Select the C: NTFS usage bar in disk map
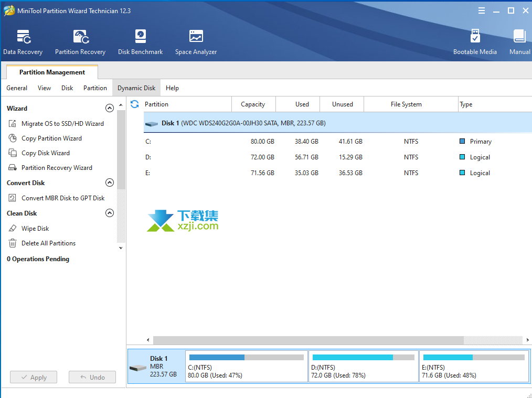This screenshot has height=398, width=532. pos(246,357)
